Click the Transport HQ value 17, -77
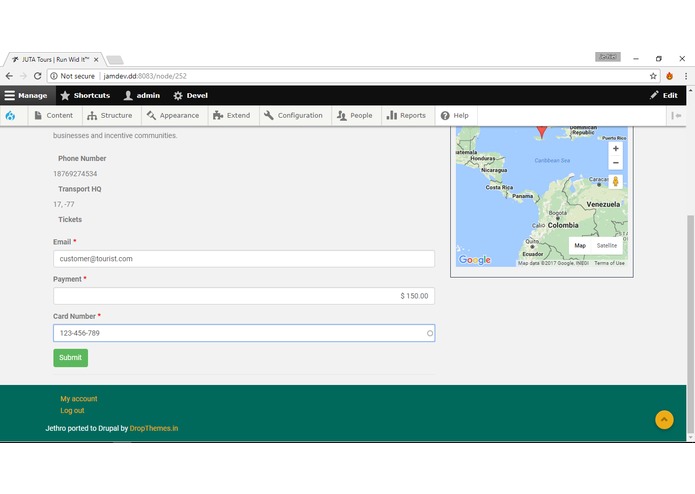 (x=64, y=204)
